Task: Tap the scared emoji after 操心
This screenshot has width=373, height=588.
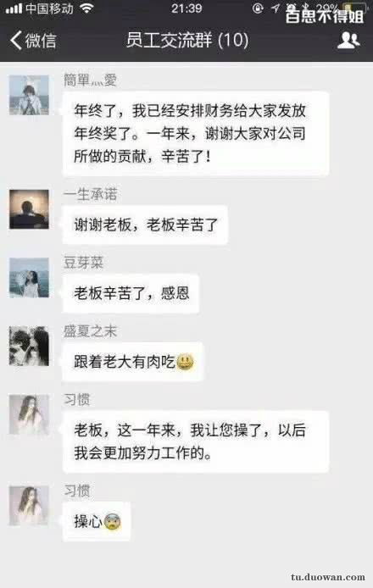Action: click(112, 522)
